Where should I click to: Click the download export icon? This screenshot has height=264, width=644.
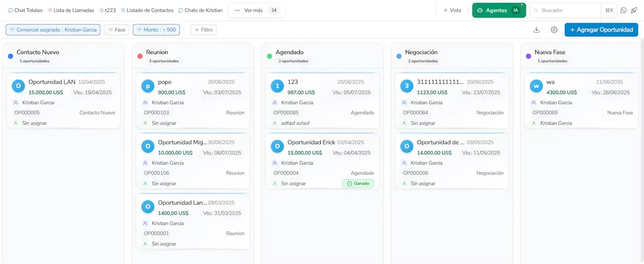pos(536,30)
